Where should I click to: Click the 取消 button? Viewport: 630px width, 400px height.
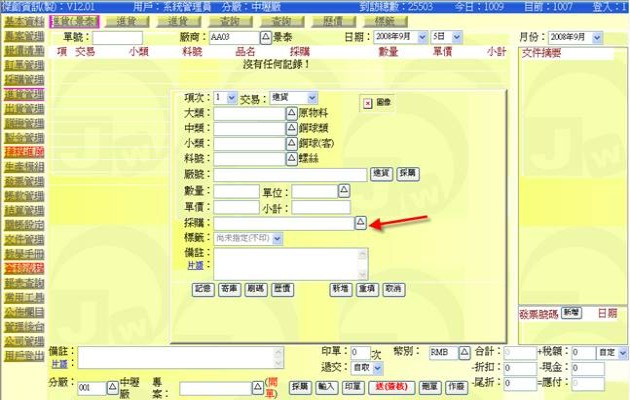tap(392, 288)
